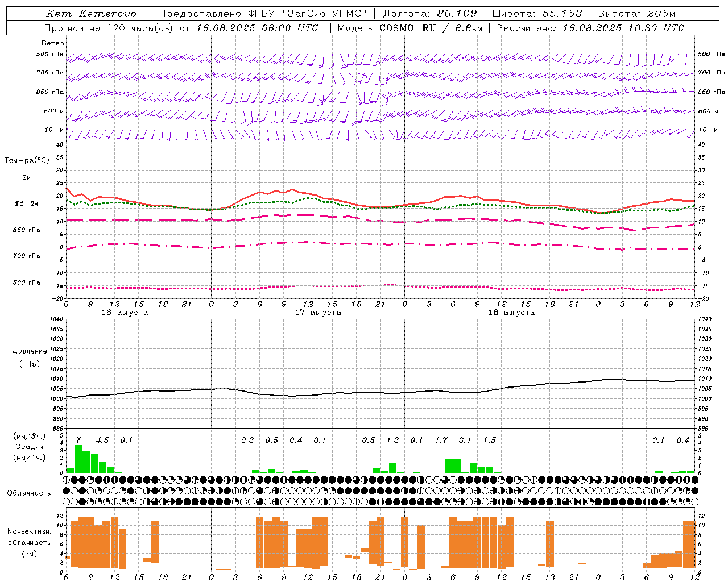The image size is (728, 582).
Task: Click the 18 августа date label
Action: click(x=511, y=313)
